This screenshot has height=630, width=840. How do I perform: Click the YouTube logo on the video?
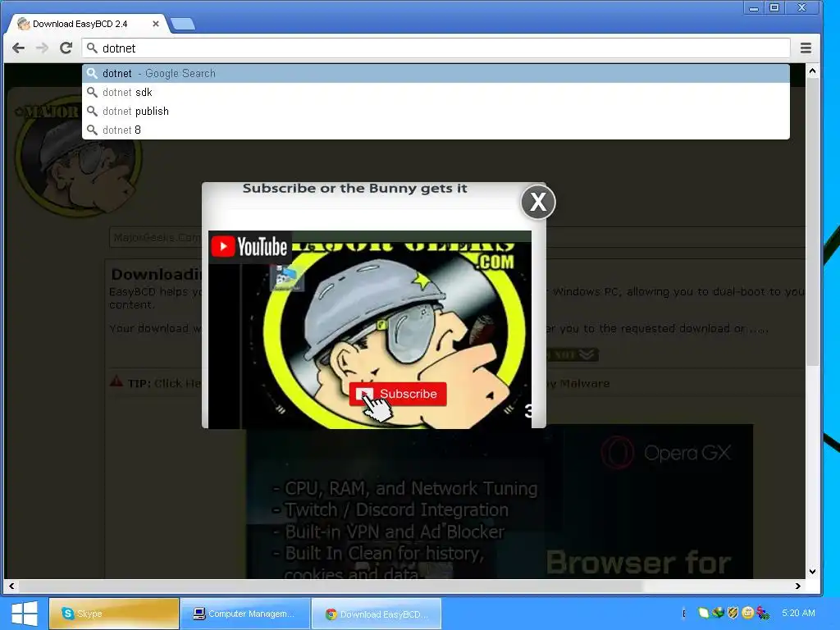249,247
